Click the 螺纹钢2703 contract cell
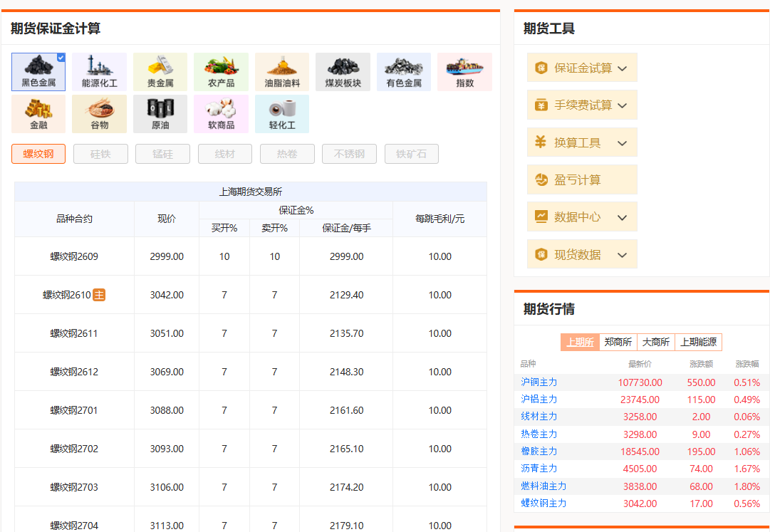Viewport: 770px width, 532px height. [x=74, y=487]
